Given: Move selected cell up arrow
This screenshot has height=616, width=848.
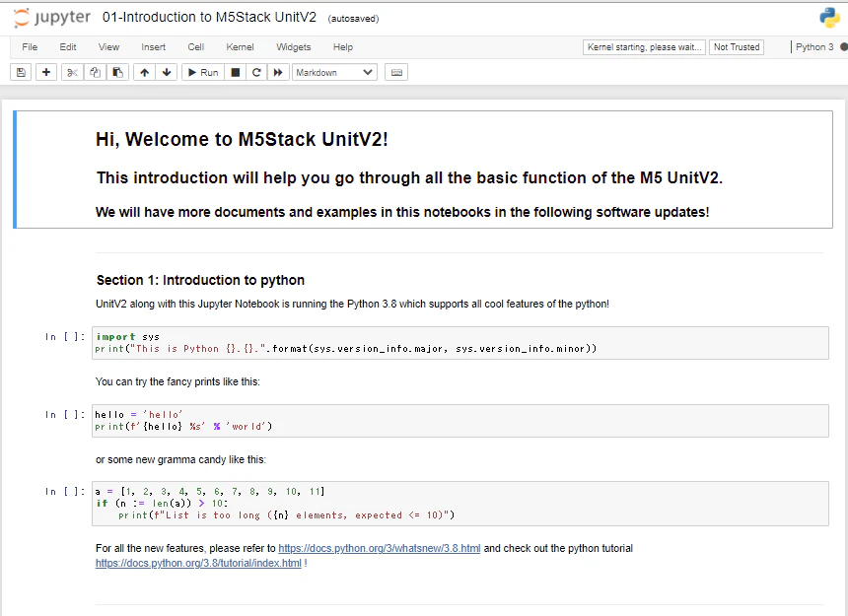Looking at the screenshot, I should coord(144,72).
